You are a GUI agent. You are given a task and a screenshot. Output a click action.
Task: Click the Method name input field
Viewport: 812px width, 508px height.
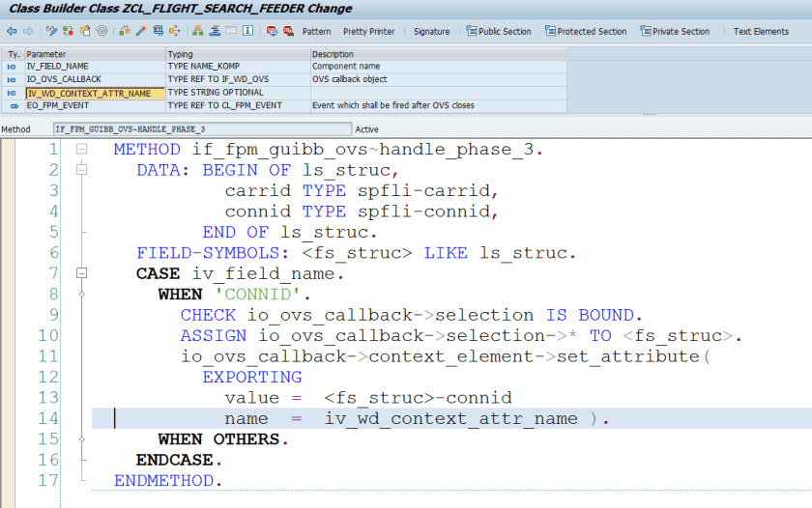coord(201,128)
